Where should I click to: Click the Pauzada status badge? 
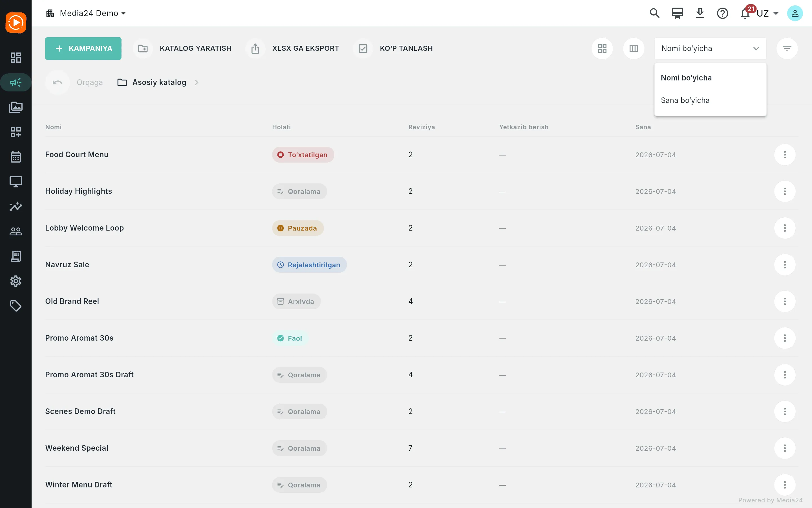coord(298,228)
